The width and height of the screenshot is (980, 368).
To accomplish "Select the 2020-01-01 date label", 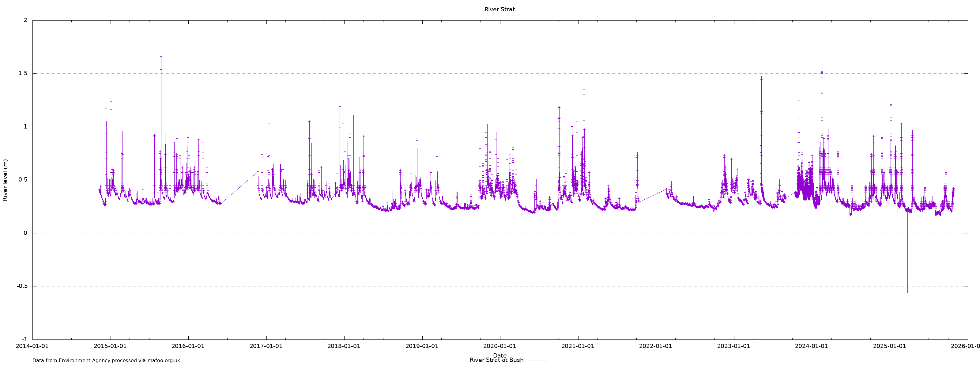I will click(x=499, y=346).
